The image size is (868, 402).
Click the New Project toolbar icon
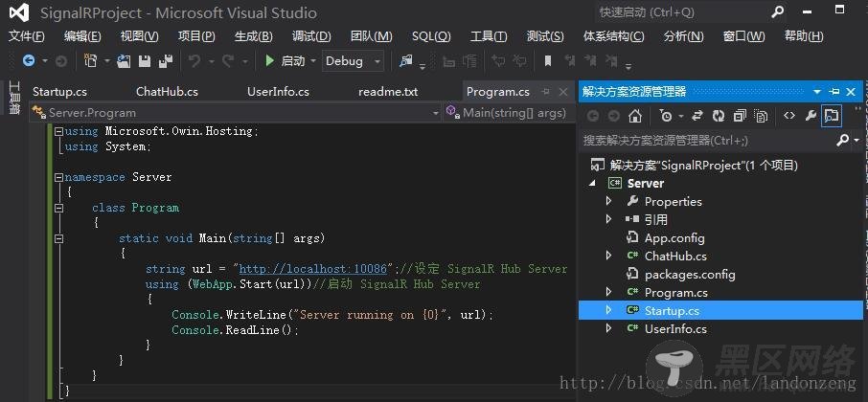[x=90, y=61]
